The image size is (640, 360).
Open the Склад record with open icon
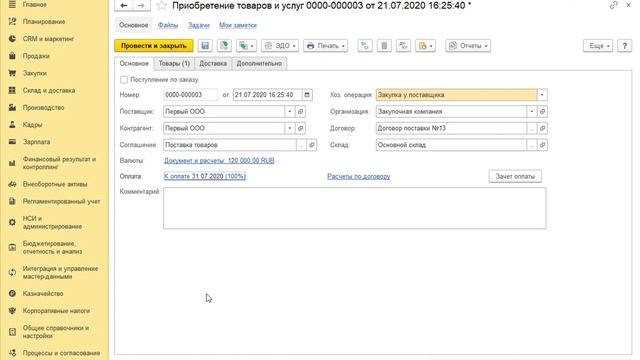pyautogui.click(x=542, y=145)
